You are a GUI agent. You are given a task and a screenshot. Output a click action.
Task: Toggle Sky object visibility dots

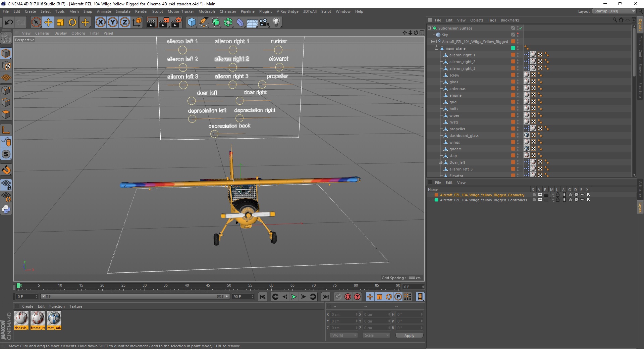518,35
